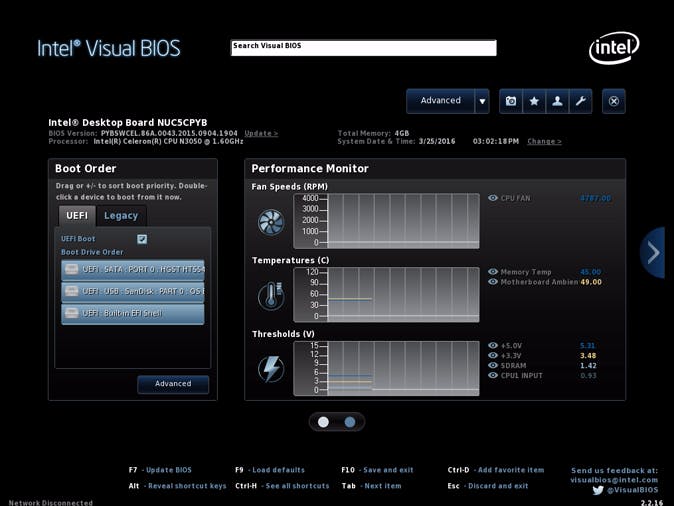Select first page indicator dot
The height and width of the screenshot is (506, 674).
pos(323,422)
